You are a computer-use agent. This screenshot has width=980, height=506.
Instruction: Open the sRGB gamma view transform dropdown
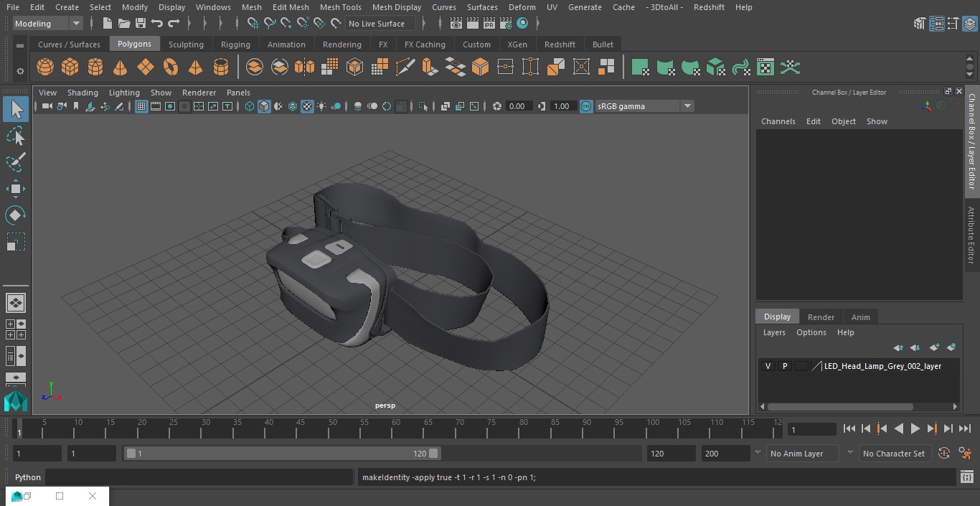pos(644,106)
